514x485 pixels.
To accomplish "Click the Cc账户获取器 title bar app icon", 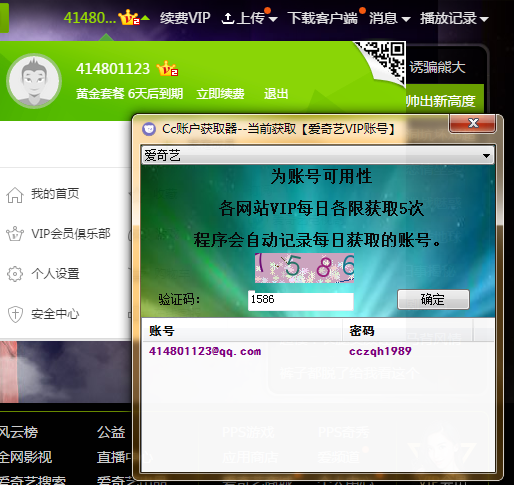I will (x=149, y=129).
